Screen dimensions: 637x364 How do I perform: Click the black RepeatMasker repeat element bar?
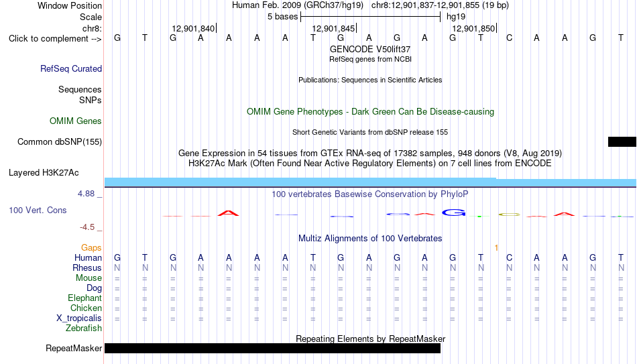(273, 348)
